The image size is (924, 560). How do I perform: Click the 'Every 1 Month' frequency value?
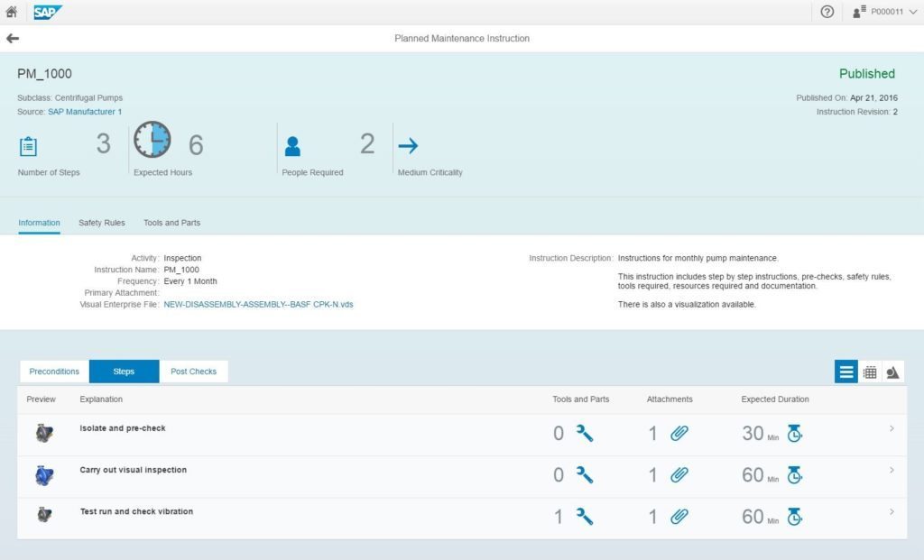tap(190, 281)
